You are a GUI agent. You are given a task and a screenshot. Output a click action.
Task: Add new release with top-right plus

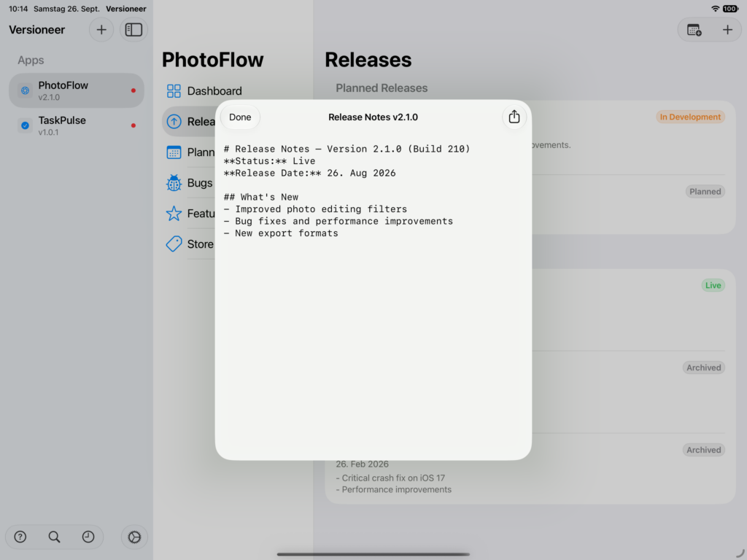coord(727,30)
